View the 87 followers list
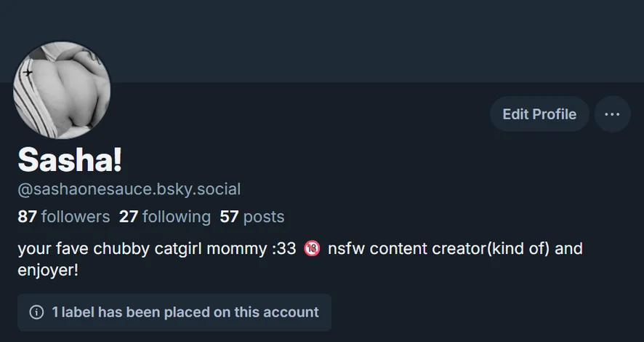 coord(63,216)
